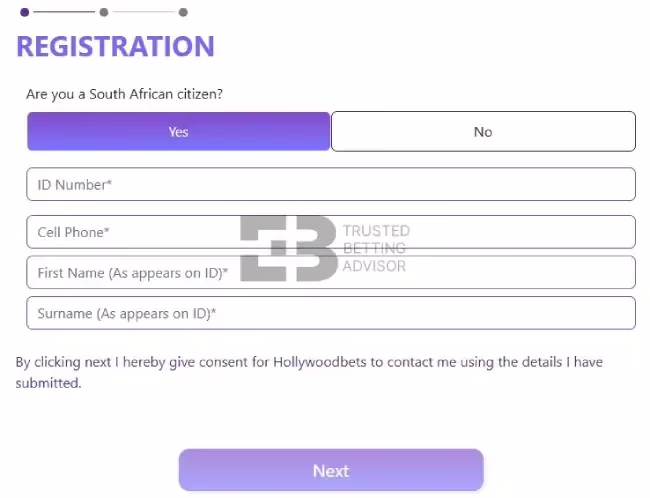Click the TRUSTED BETTING ADVISOR watermark text
Screen dimensions: 650x498
(375, 248)
